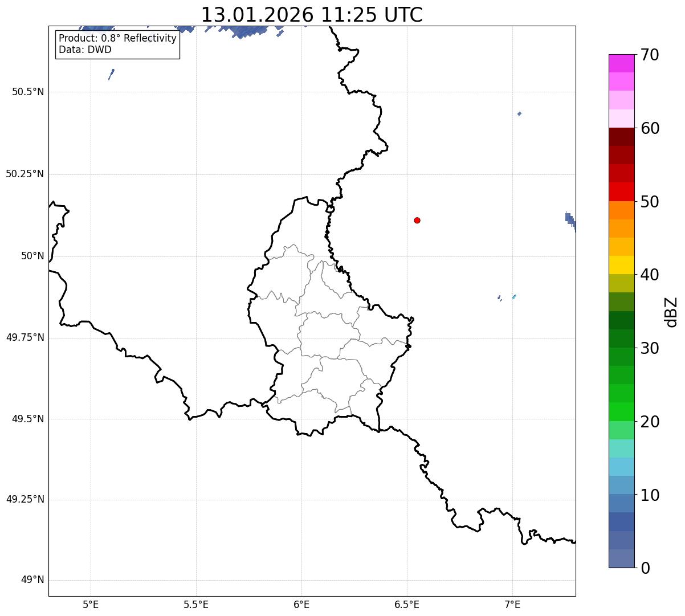Click the narrow blue echo streak near 5°E, 50.5°N
The image size is (685, 616).
point(111,74)
